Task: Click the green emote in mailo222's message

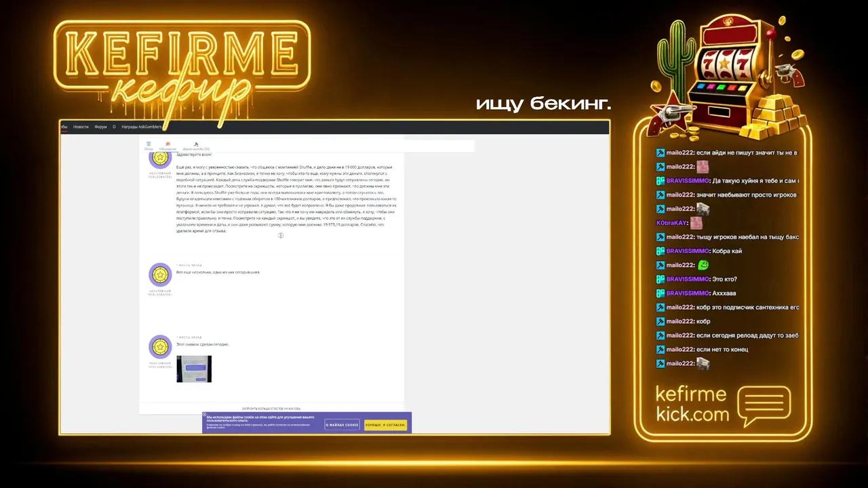Action: click(703, 265)
